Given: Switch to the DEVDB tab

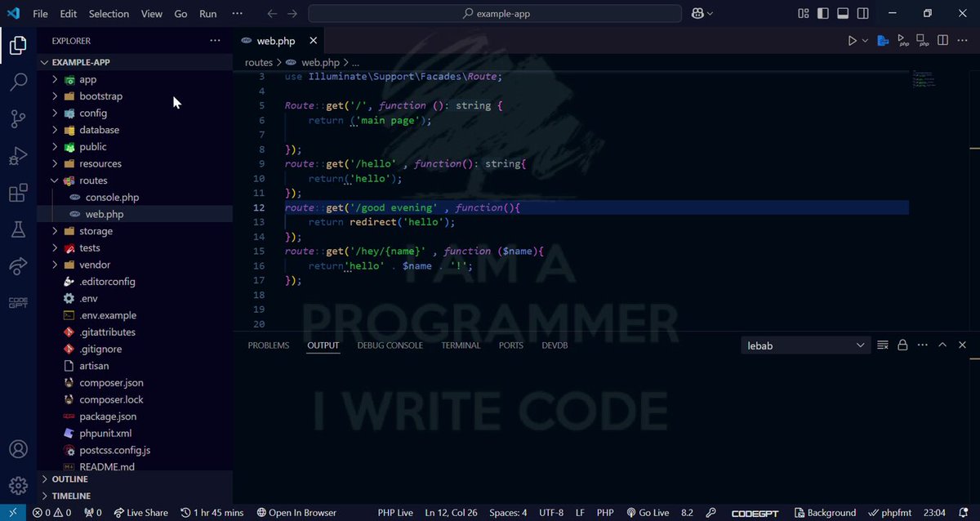Looking at the screenshot, I should point(555,345).
